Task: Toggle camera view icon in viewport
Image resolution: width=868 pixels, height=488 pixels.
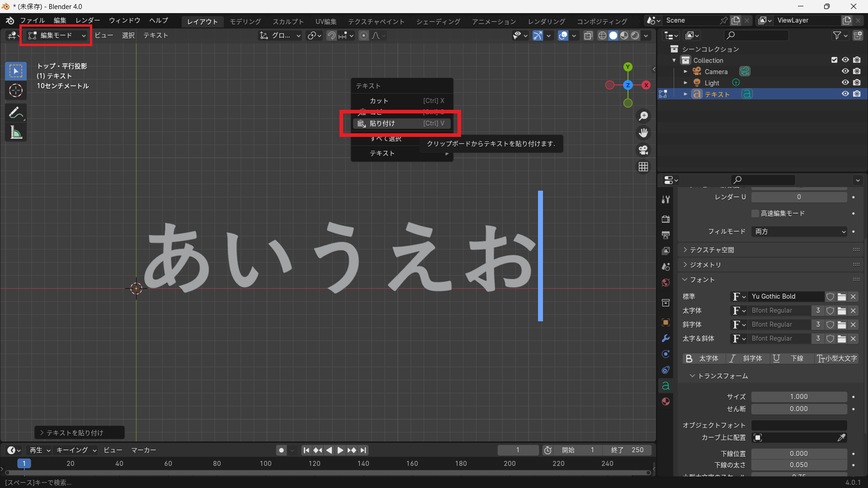Action: click(643, 150)
